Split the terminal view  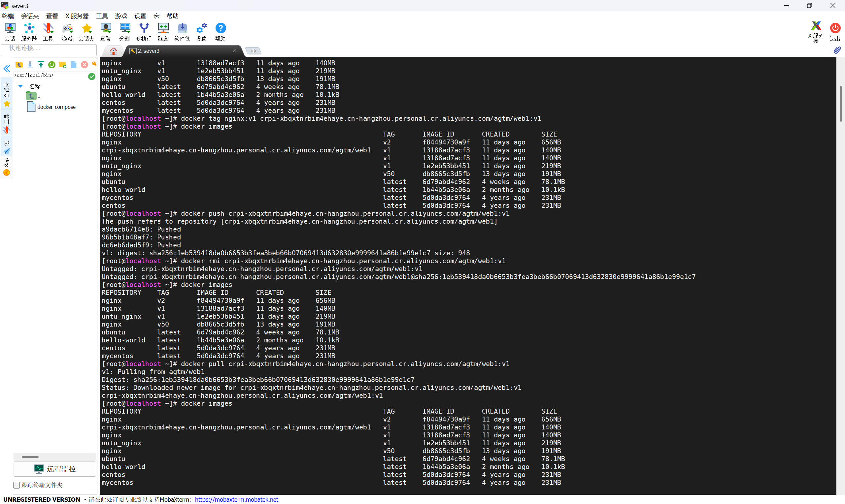[x=125, y=32]
